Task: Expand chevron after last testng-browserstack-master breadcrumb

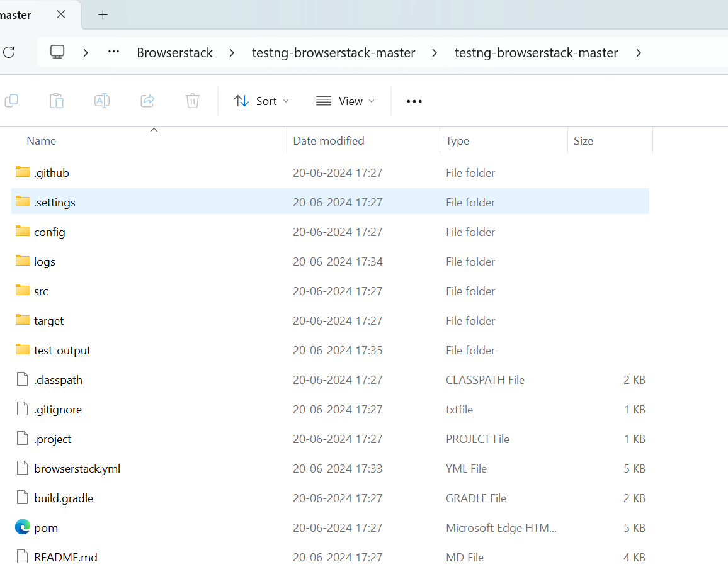Action: [639, 53]
